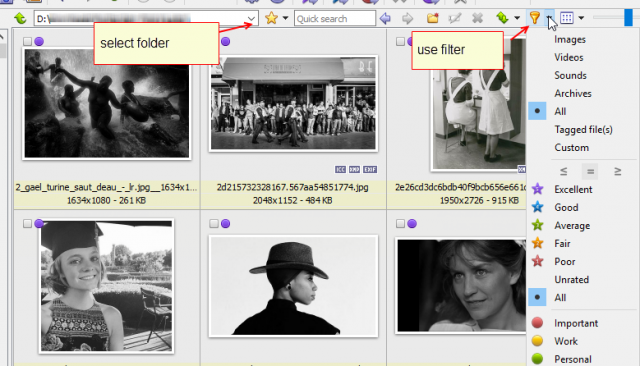Tick checkbox on graduation cap portrait
This screenshot has width=640, height=366.
pyautogui.click(x=27, y=224)
